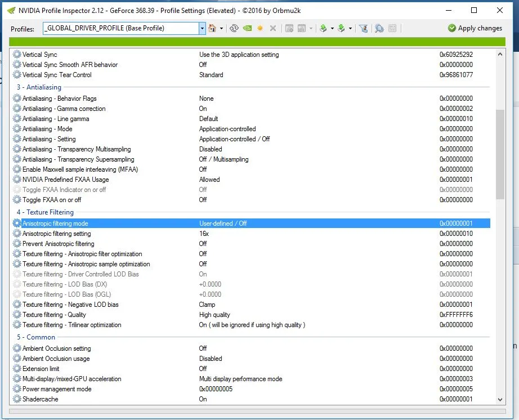
Task: Select the Toggle FXAA on or off row
Action: click(251, 200)
